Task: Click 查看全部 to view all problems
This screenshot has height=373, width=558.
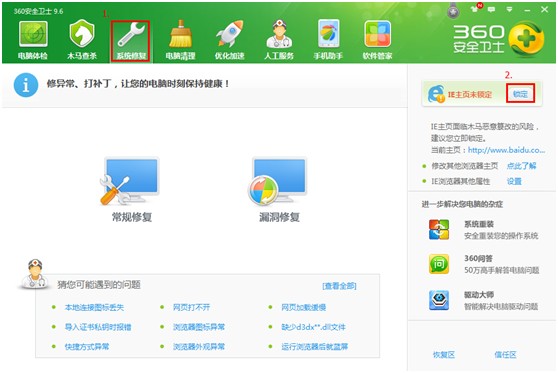Action: tap(339, 286)
